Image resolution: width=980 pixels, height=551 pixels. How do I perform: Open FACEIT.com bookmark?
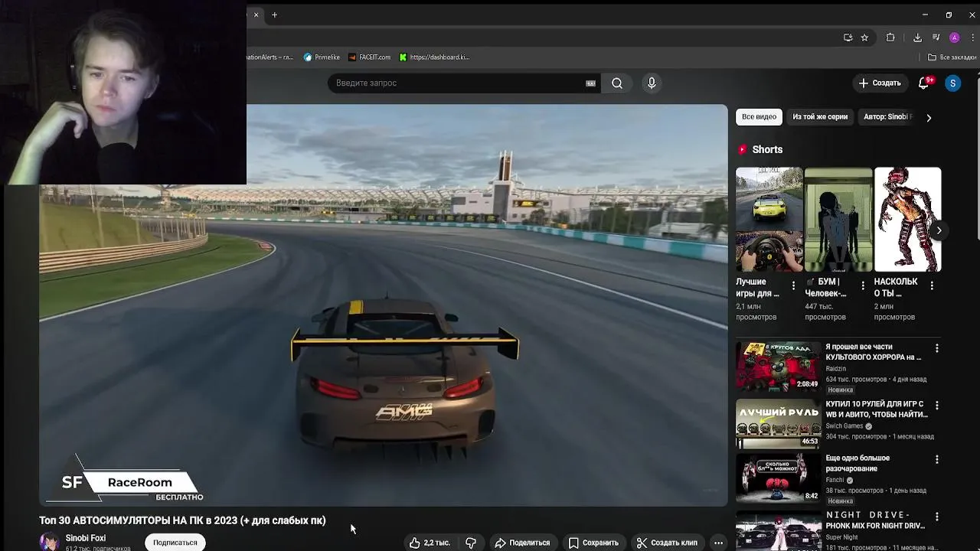369,57
